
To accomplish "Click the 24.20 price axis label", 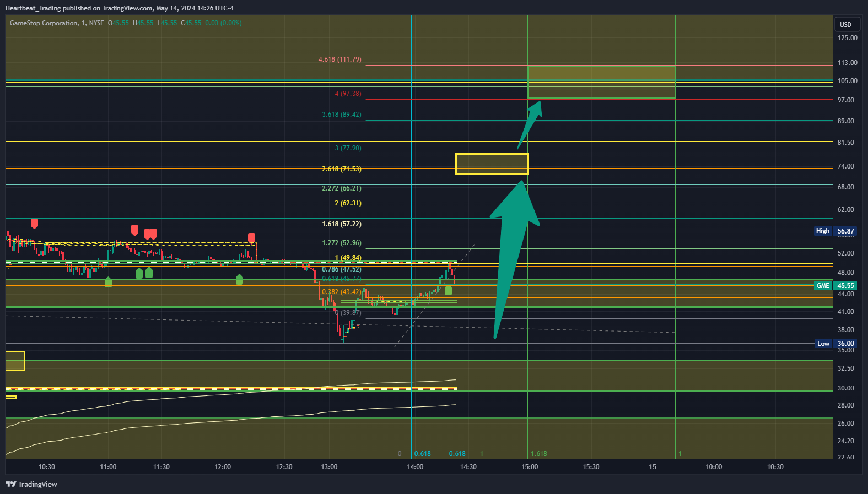I will 846,441.
